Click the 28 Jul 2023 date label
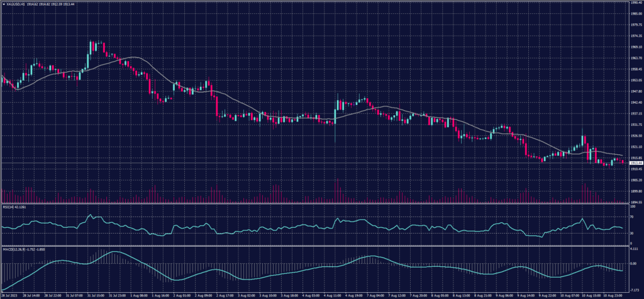The width and height of the screenshot is (644, 299). [8, 295]
